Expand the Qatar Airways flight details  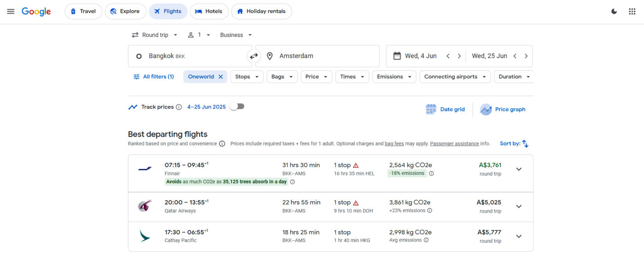pyautogui.click(x=519, y=207)
